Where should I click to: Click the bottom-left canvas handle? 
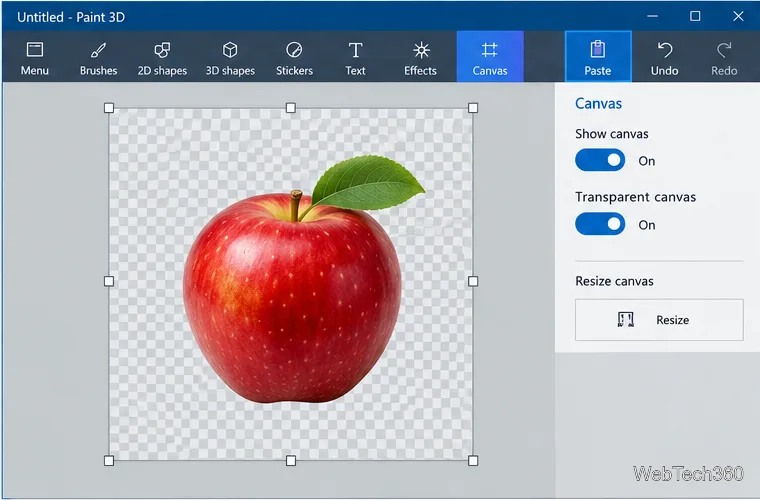coord(109,460)
